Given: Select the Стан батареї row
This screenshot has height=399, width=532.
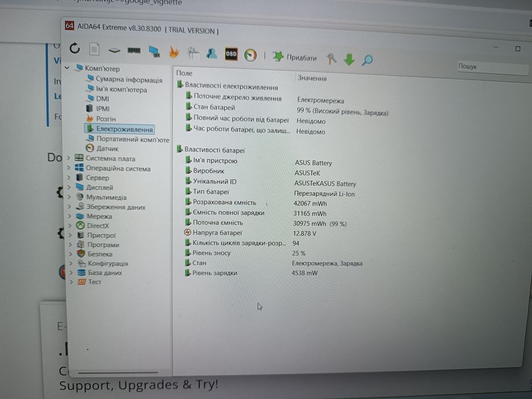Looking at the screenshot, I should pyautogui.click(x=287, y=109).
